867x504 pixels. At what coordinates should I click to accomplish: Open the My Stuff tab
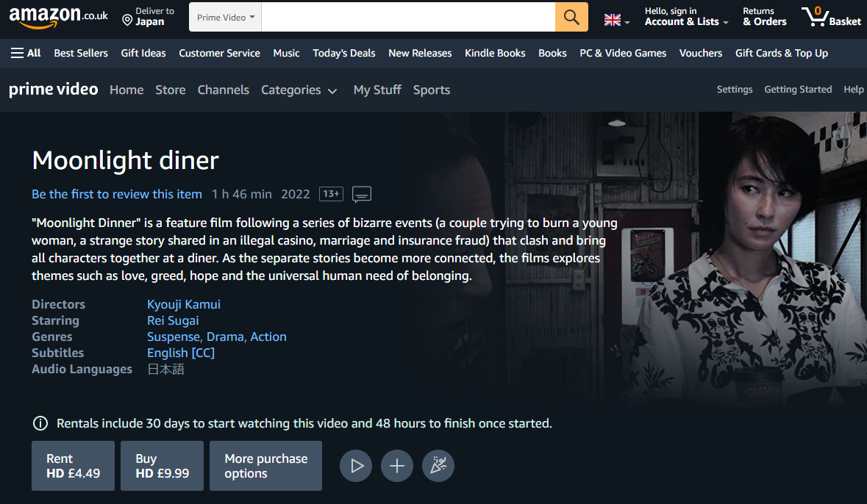[x=377, y=90]
